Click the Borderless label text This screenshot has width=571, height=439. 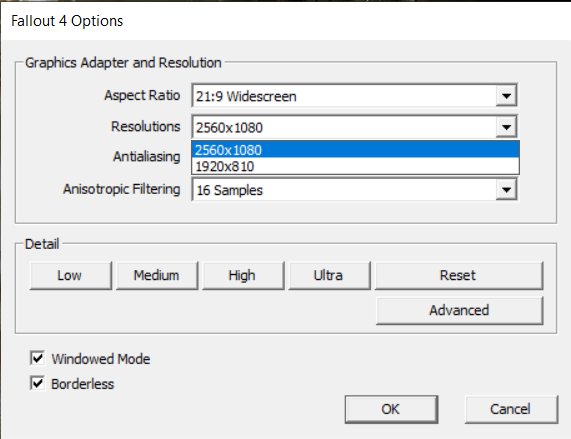pyautogui.click(x=83, y=384)
